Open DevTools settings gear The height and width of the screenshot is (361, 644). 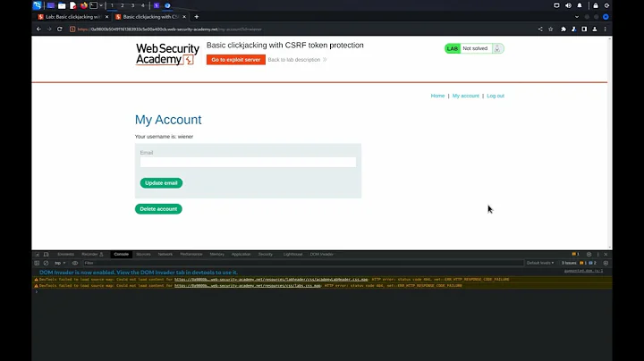pos(589,255)
